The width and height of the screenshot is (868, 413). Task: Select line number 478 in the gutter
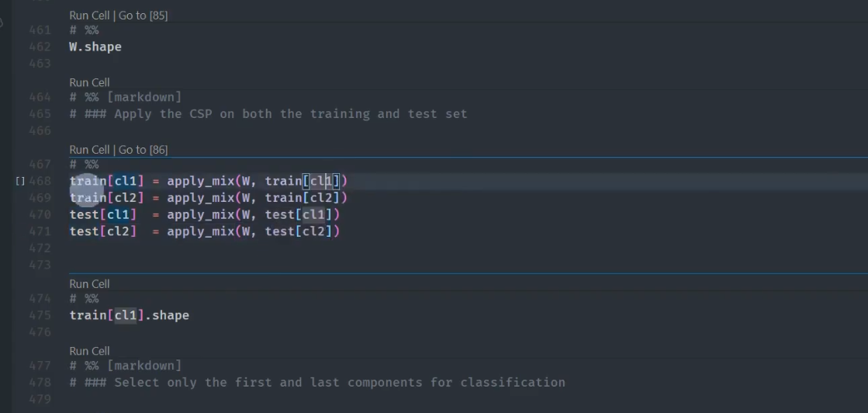(40, 382)
